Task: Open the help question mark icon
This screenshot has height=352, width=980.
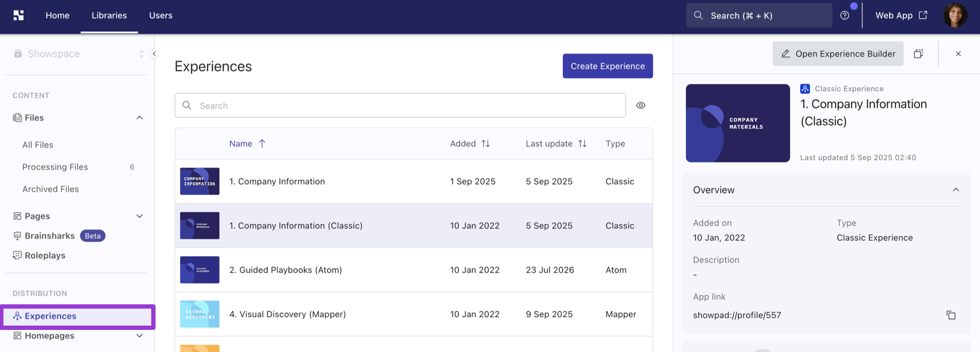Action: click(845, 15)
